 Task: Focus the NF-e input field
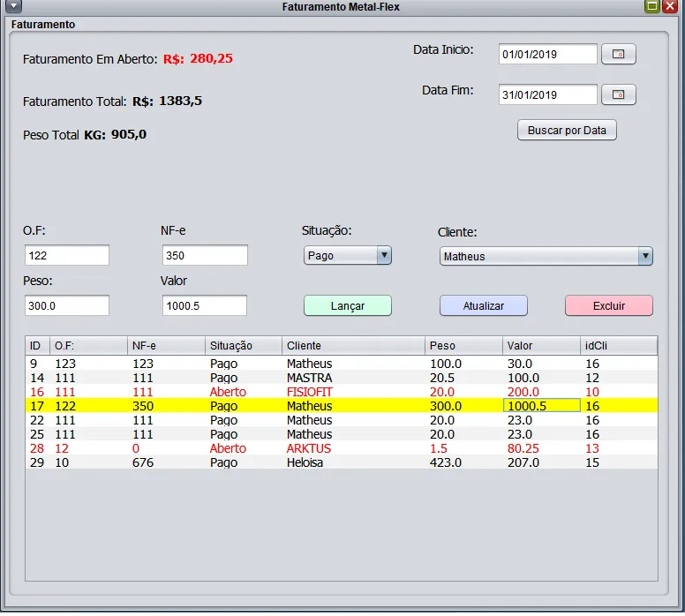(x=205, y=256)
